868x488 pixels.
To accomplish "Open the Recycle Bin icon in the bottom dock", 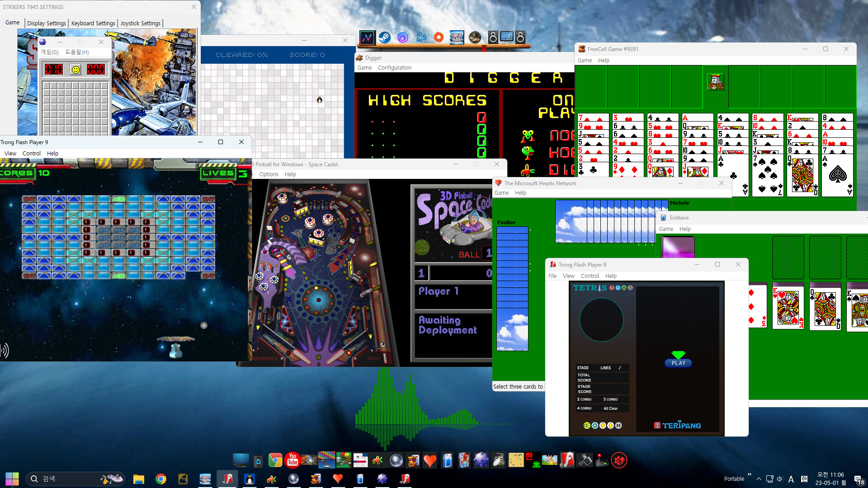I will (x=258, y=460).
